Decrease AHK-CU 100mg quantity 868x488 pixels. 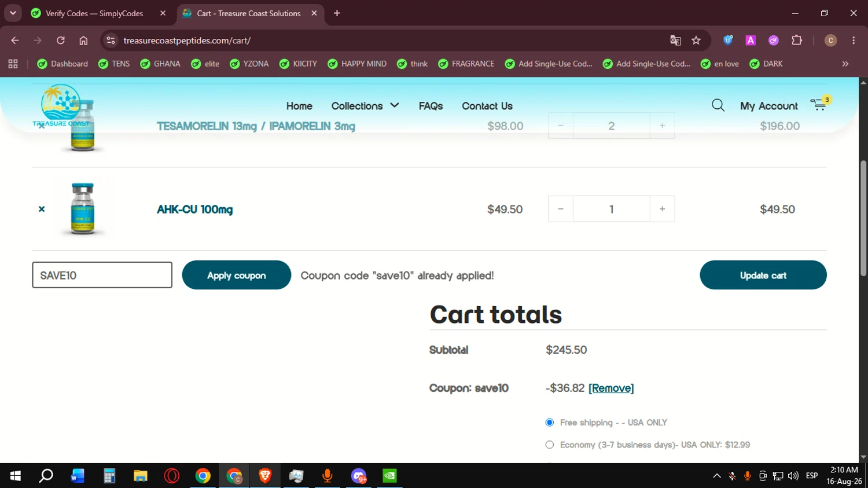(561, 209)
